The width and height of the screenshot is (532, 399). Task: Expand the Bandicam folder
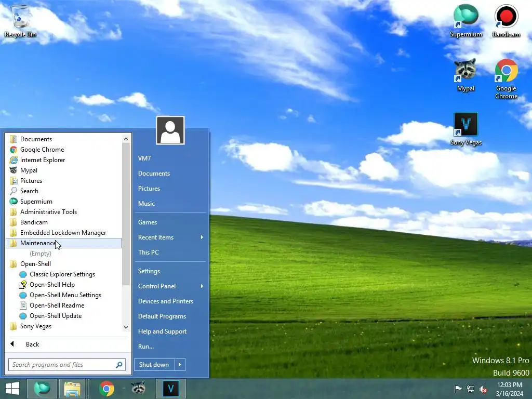64,222
